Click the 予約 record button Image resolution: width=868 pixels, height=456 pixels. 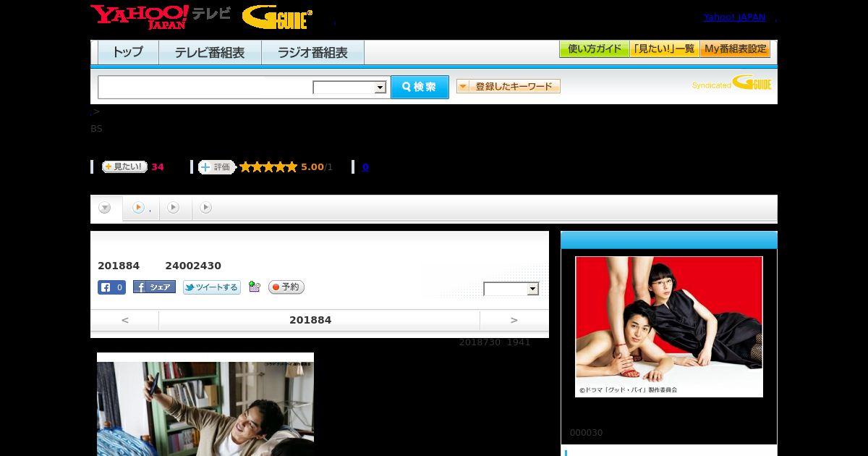click(286, 287)
